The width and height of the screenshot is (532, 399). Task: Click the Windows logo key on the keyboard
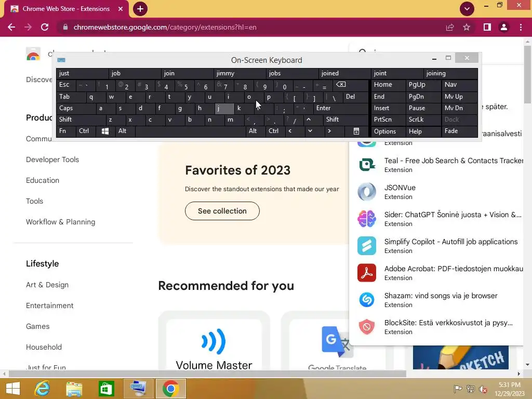pyautogui.click(x=105, y=131)
